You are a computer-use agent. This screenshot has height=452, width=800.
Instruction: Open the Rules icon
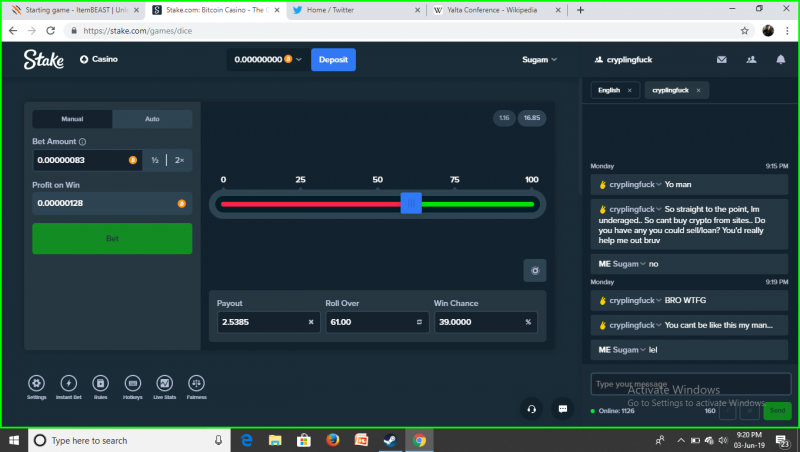tap(101, 383)
